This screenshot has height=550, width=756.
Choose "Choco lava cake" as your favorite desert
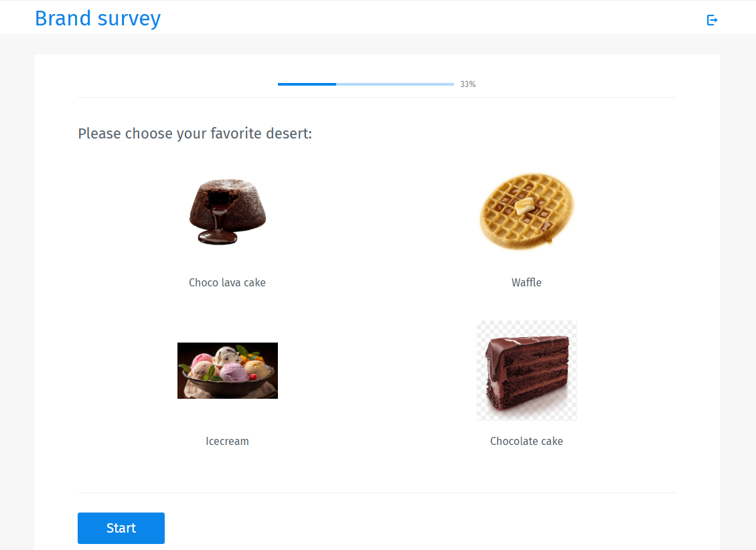(227, 211)
